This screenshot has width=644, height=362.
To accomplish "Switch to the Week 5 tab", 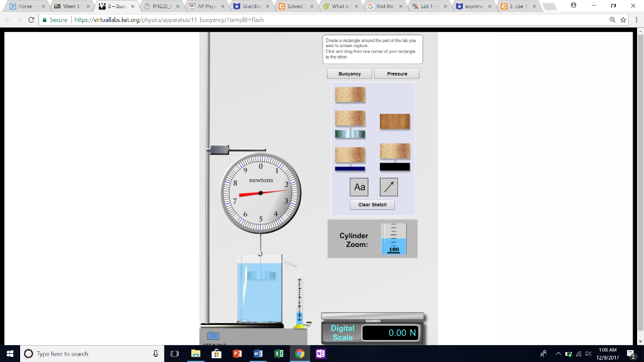I will [72, 6].
